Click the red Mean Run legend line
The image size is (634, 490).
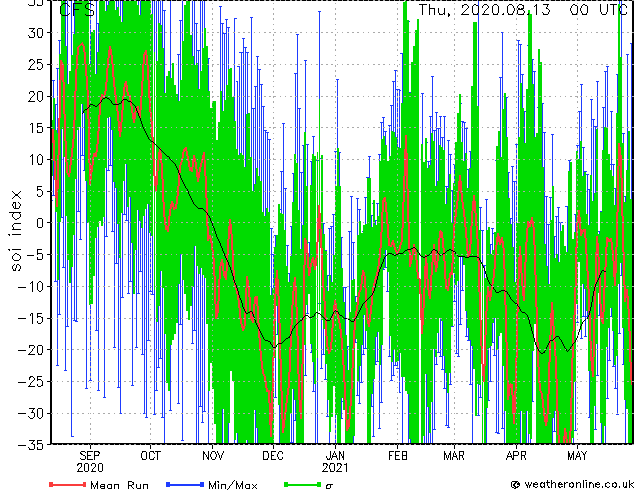[68, 484]
